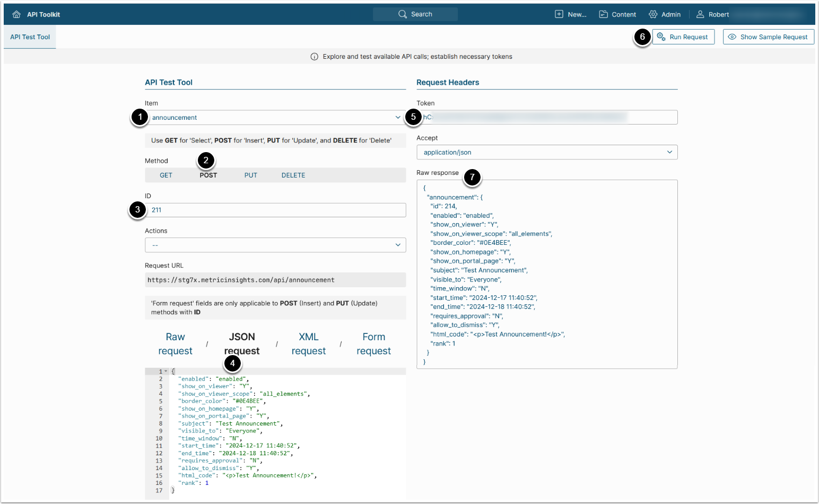Viewport: 819px width, 504px height.
Task: Click the home icon beside API Toolkit
Action: click(x=16, y=14)
